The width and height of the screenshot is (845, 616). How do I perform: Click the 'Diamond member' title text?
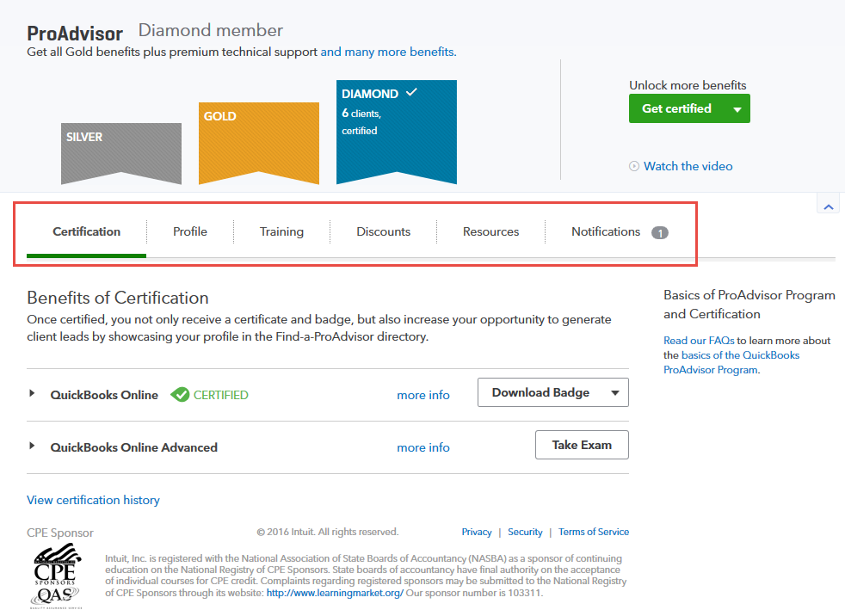[210, 30]
